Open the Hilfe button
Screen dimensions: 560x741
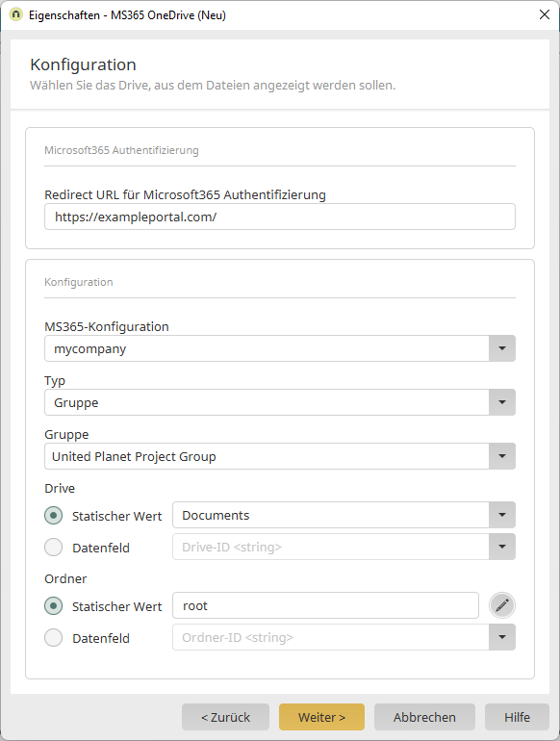click(517, 717)
